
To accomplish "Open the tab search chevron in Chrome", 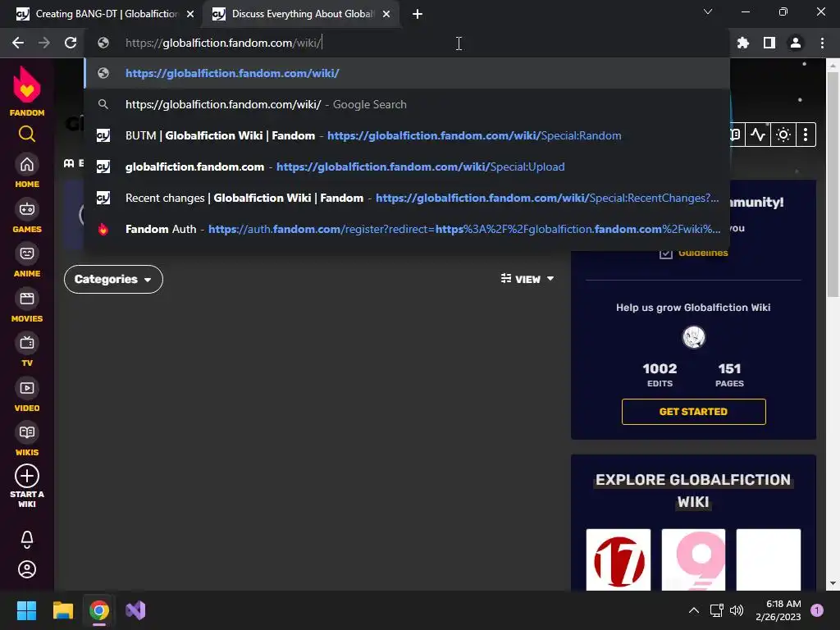I will pyautogui.click(x=708, y=11).
